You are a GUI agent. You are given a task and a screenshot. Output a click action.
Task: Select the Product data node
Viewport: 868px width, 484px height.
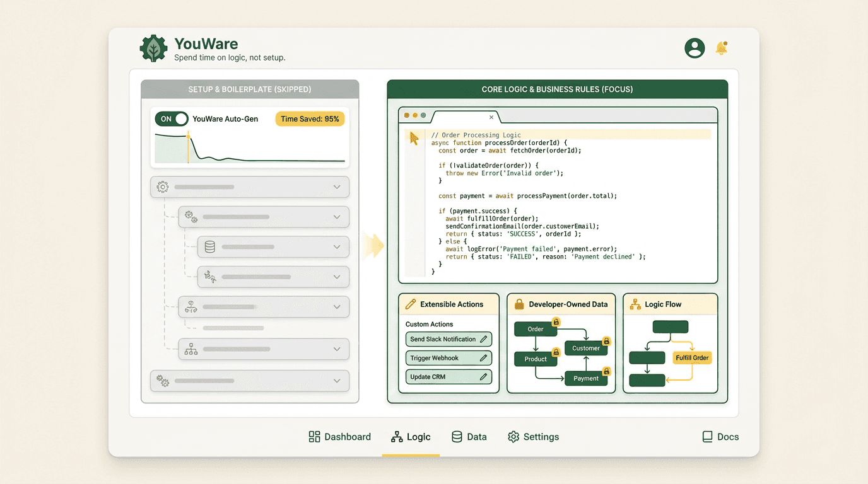pyautogui.click(x=536, y=359)
